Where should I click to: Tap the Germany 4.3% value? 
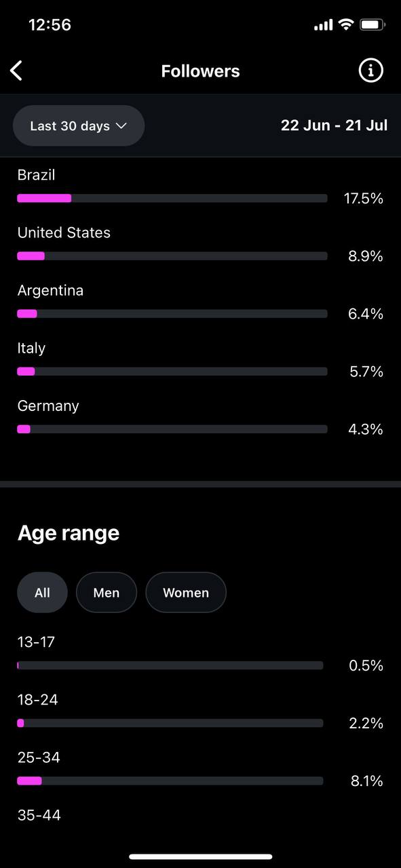(366, 429)
